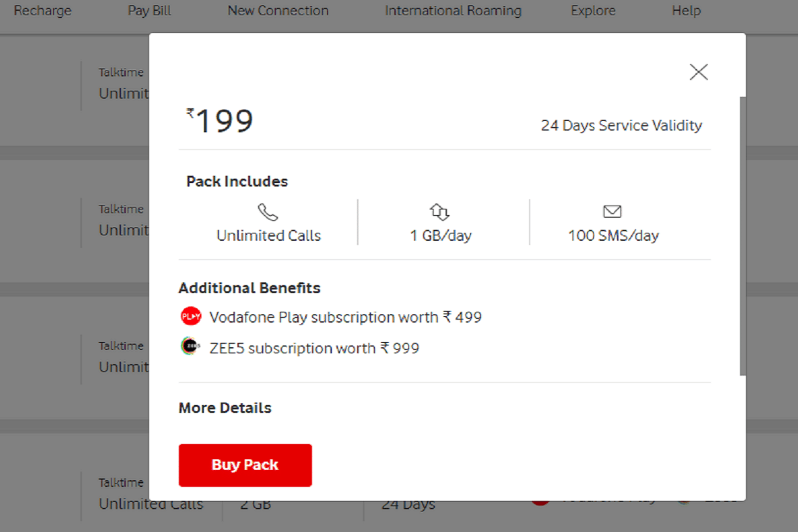Open the Vodafone Play subscription worth ₹499 link
Image resolution: width=798 pixels, height=532 pixels.
tap(345, 317)
